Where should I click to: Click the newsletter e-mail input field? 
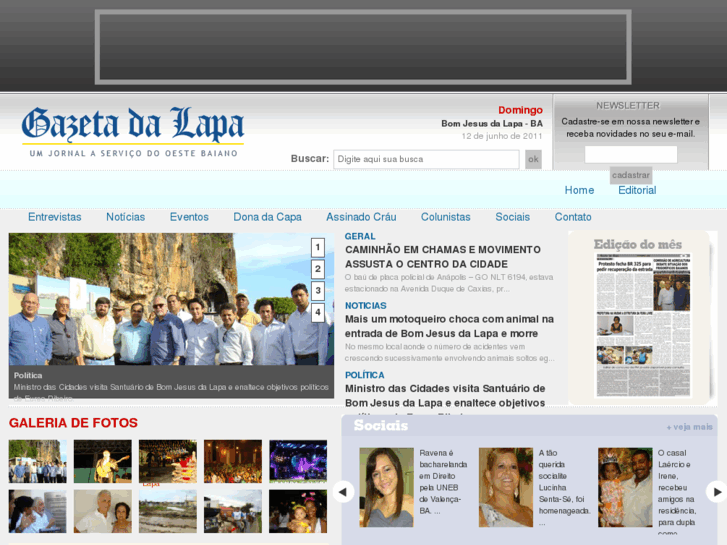631,154
